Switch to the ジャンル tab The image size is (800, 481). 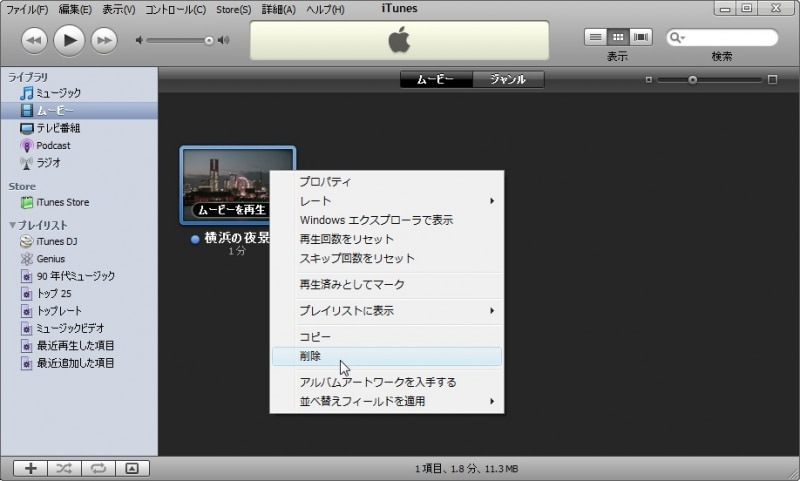pos(508,79)
